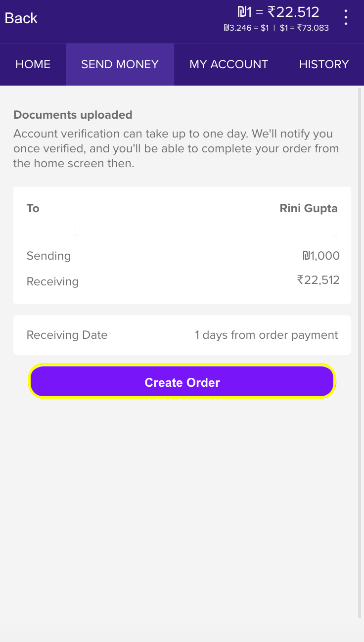Viewport: 364px width, 642px height.
Task: Switch to the HOME tab
Action: point(33,64)
